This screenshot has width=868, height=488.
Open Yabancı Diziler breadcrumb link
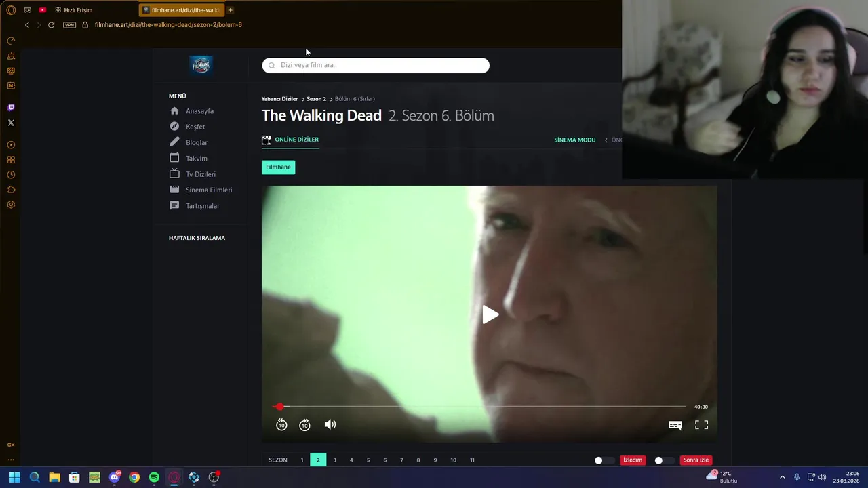tap(279, 99)
